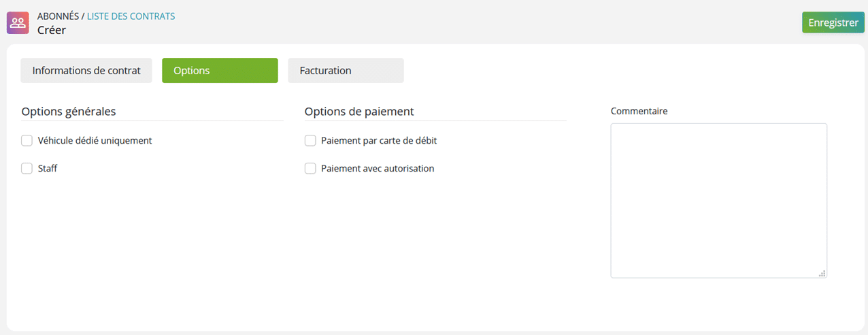Click the Commentaire field label
The width and height of the screenshot is (868, 335).
tap(639, 111)
